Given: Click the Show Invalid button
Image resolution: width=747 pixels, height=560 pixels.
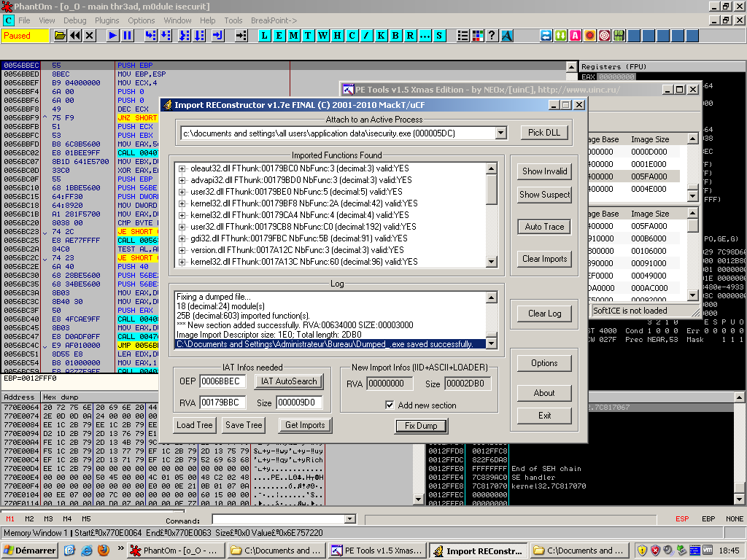Looking at the screenshot, I should 544,171.
